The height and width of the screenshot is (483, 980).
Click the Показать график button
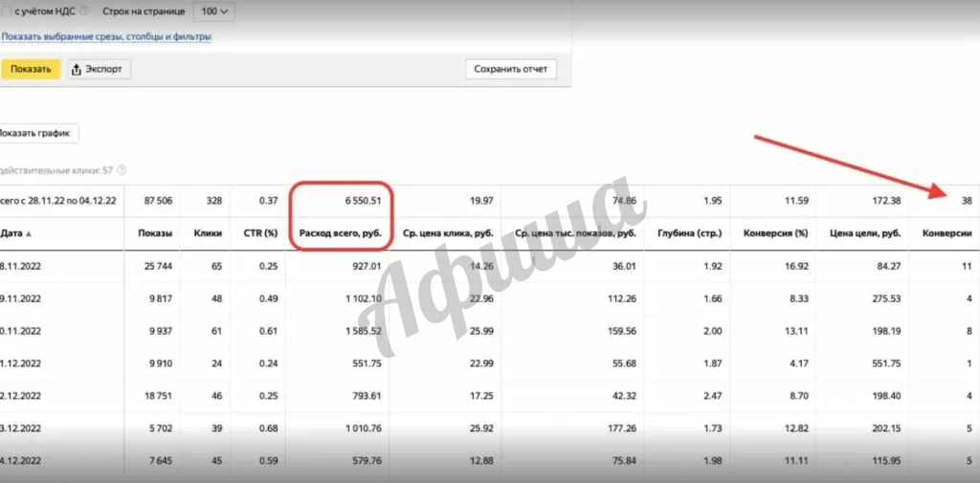[36, 134]
